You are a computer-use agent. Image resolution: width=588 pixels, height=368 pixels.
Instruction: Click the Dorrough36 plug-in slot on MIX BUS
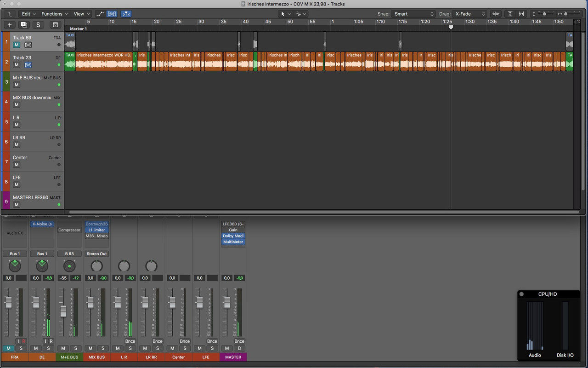[x=96, y=224]
